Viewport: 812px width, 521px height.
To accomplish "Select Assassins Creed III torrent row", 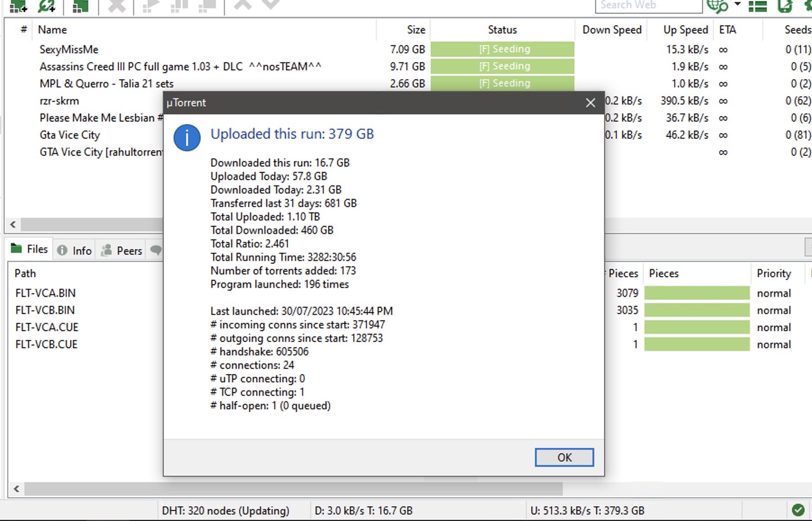I will point(408,66).
